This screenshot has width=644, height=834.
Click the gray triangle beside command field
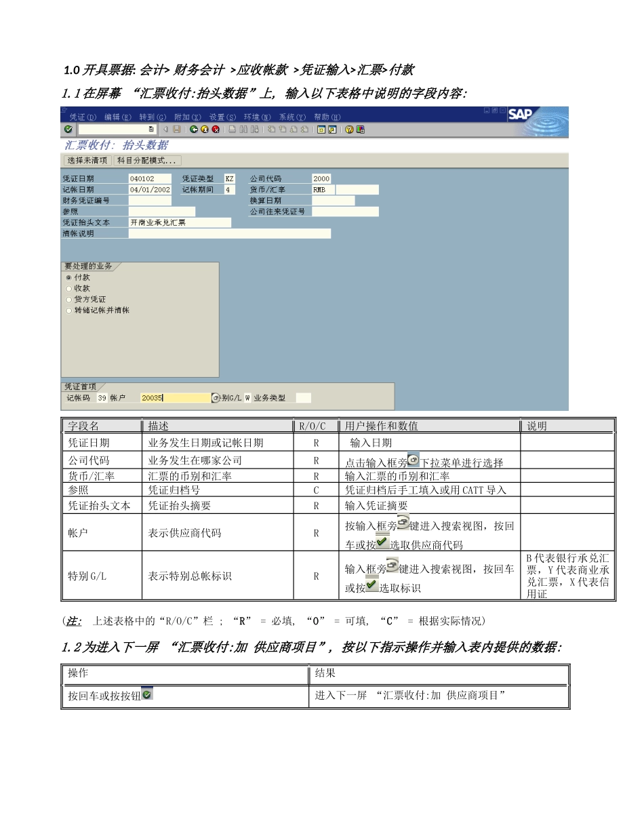point(165,129)
